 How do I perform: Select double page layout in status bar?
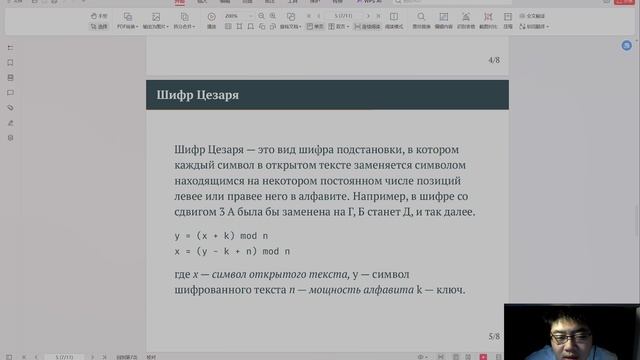click(468, 357)
